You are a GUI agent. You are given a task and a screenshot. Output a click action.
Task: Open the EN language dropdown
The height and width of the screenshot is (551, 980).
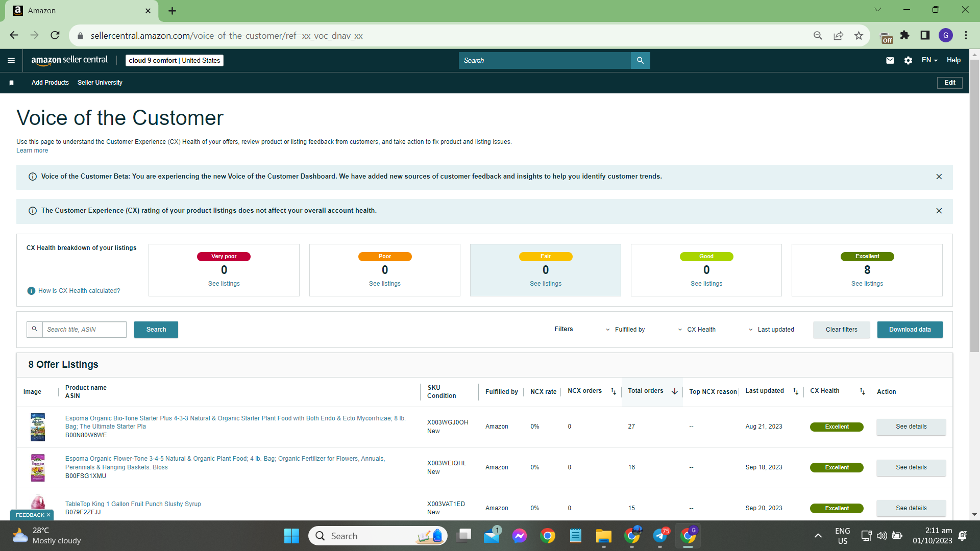click(929, 60)
